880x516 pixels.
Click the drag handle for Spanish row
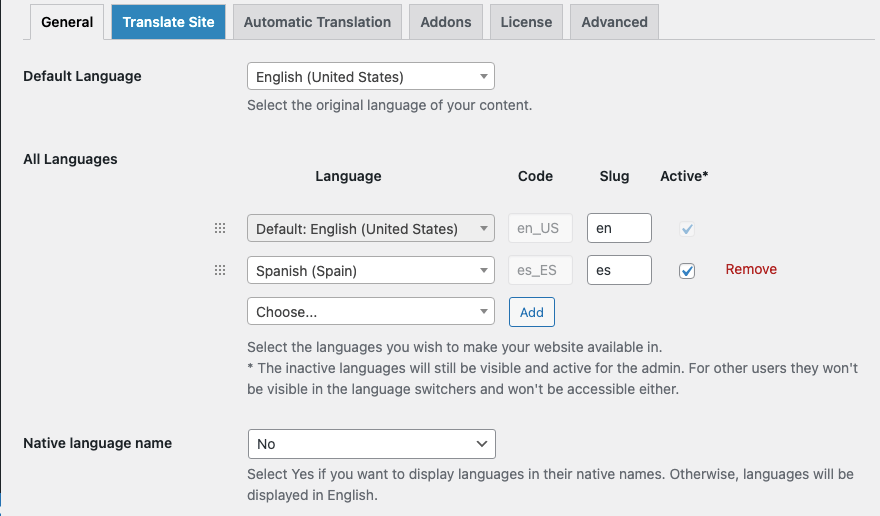[x=220, y=270]
